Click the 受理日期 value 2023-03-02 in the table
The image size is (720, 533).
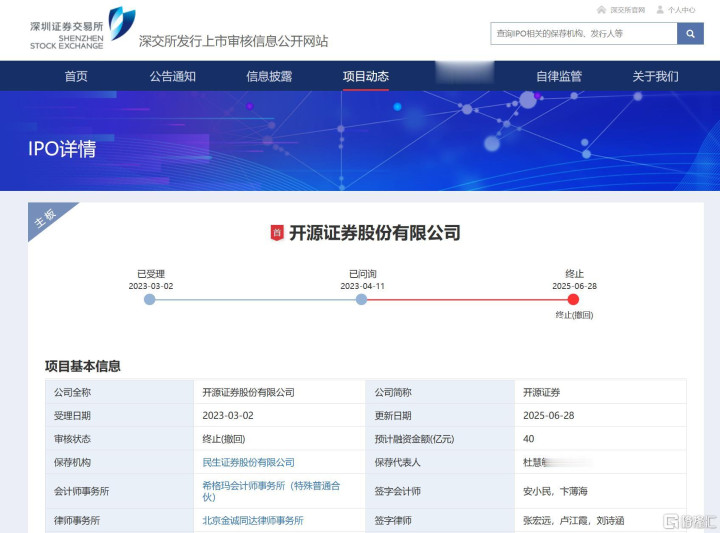click(x=228, y=415)
